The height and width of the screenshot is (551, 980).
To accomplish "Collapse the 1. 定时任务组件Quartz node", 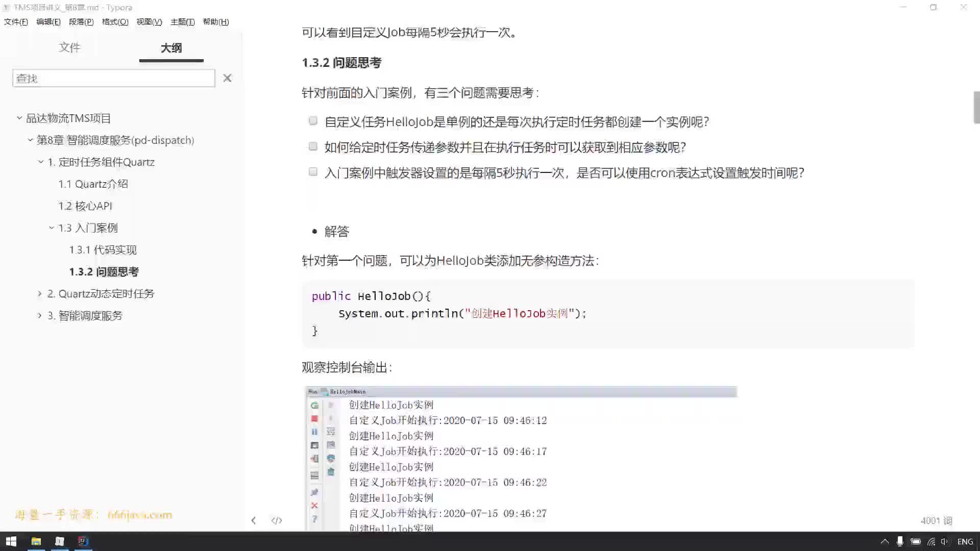I will pos(41,162).
